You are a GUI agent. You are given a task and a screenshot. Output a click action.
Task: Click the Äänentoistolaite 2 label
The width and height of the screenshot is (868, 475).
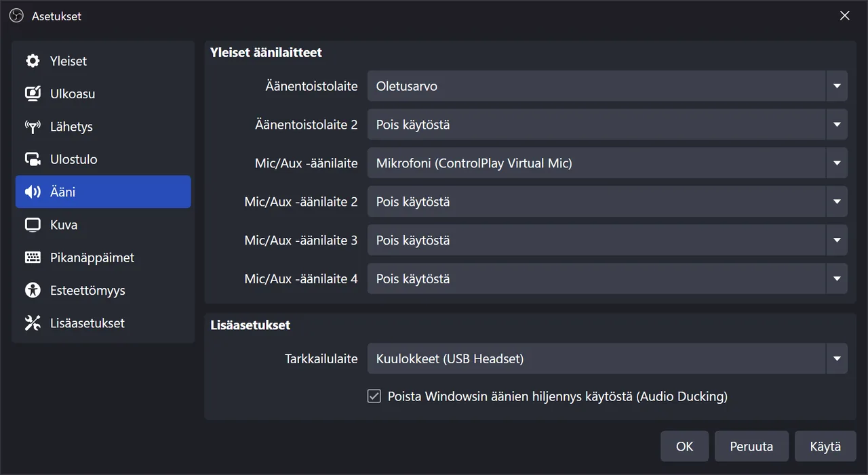tap(307, 125)
